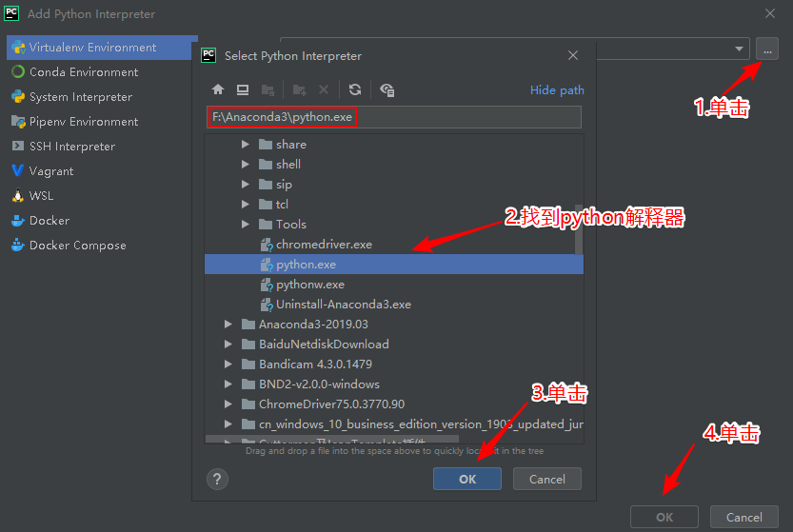Select Conda Environment in sidebar
The width and height of the screenshot is (793, 532).
(84, 72)
